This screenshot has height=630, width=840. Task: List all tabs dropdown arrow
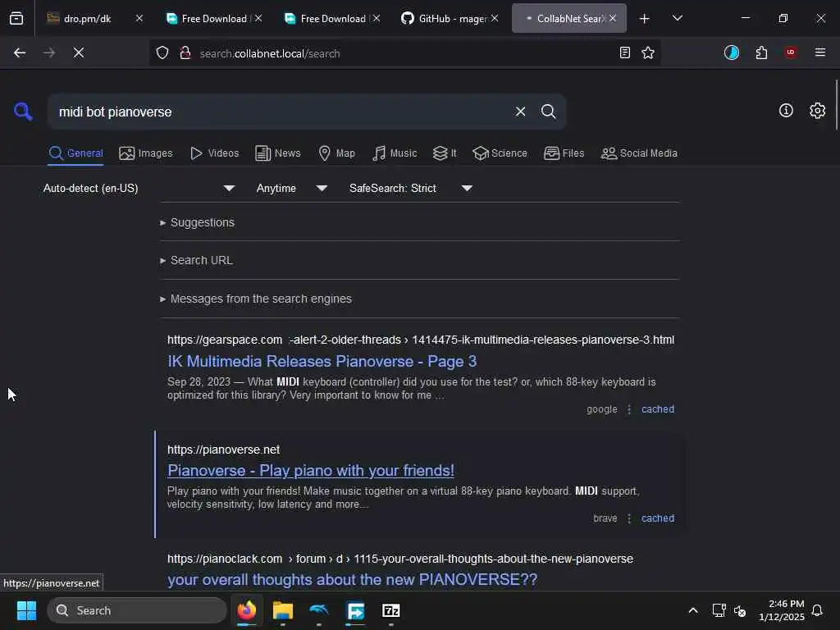point(677,19)
